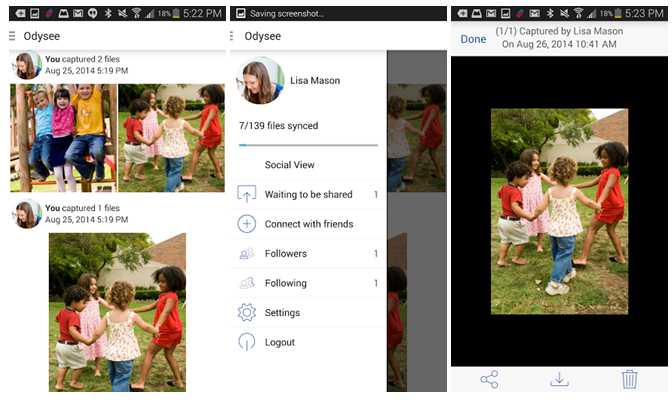Click the Connect with friends plus icon
672x418 pixels.
(247, 224)
